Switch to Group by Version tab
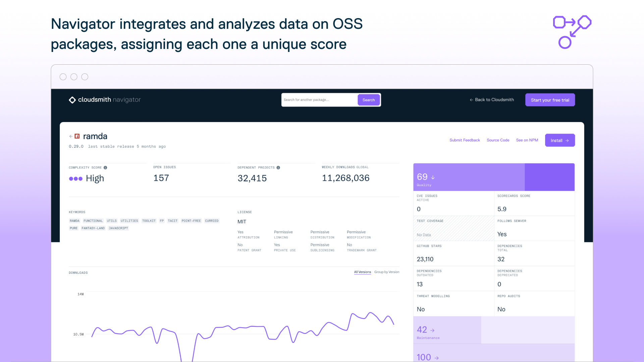 387,272
